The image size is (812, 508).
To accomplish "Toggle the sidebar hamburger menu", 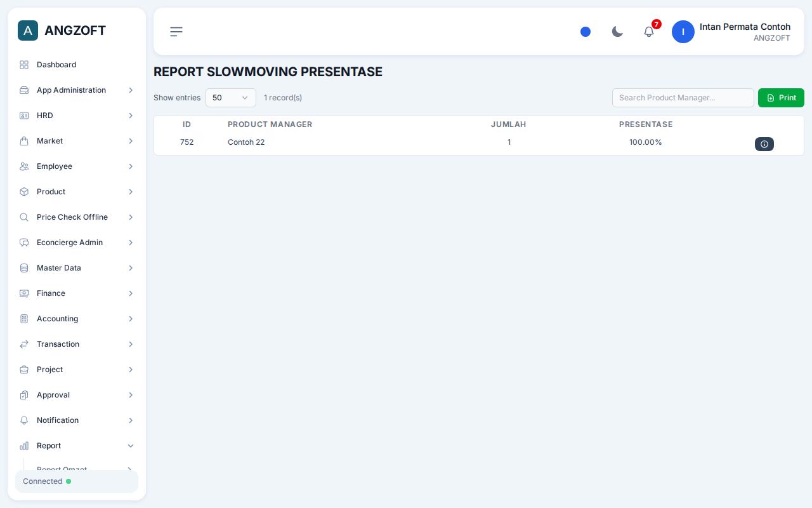I will coord(176,32).
